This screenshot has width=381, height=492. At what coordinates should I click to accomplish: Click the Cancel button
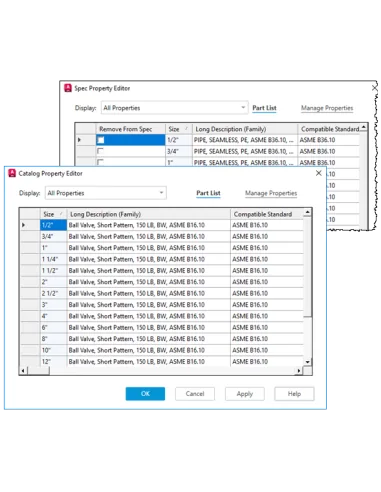pyautogui.click(x=195, y=394)
